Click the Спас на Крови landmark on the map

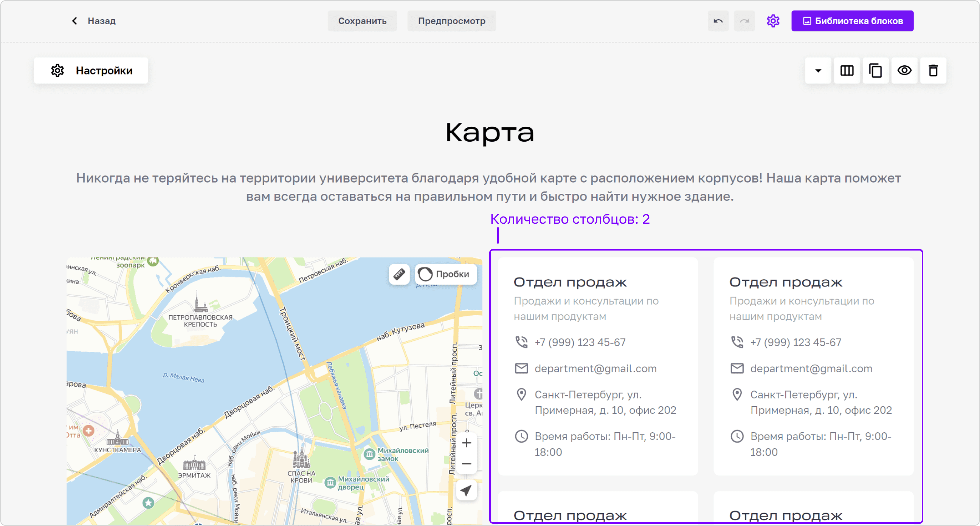301,466
